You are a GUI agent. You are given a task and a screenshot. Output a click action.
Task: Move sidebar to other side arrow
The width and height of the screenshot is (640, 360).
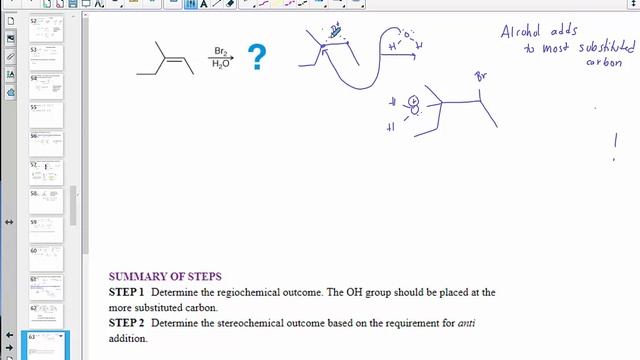(x=9, y=222)
